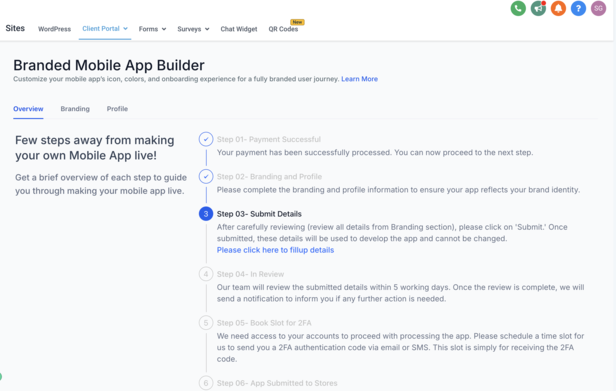
Task: Click the Sites heading
Action: (15, 28)
